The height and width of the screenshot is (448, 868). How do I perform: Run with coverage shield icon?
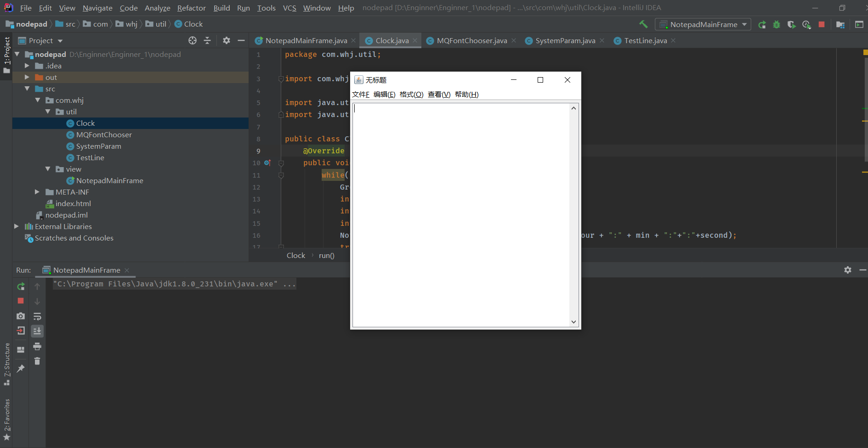(791, 25)
